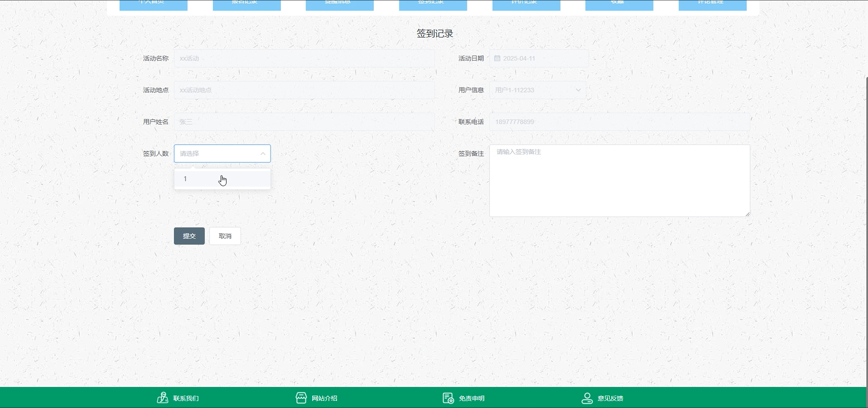Click the 签到备注 text area
The image size is (868, 408).
pyautogui.click(x=619, y=181)
